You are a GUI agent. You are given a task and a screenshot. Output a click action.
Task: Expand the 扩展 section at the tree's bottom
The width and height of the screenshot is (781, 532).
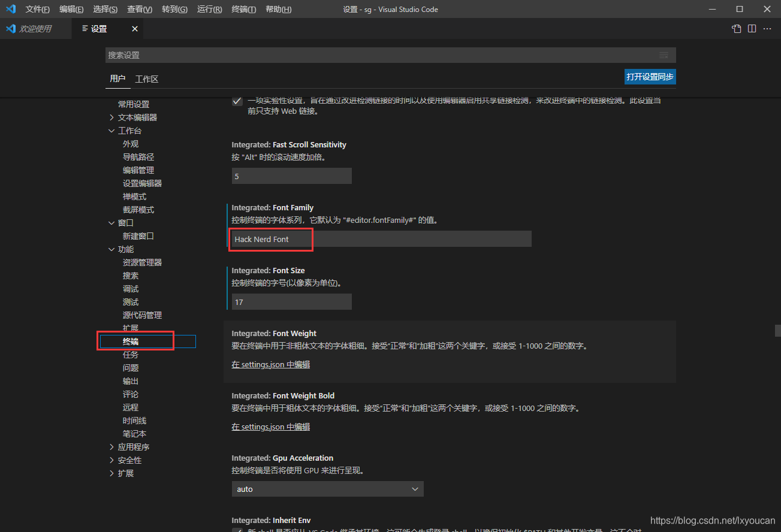coord(111,473)
